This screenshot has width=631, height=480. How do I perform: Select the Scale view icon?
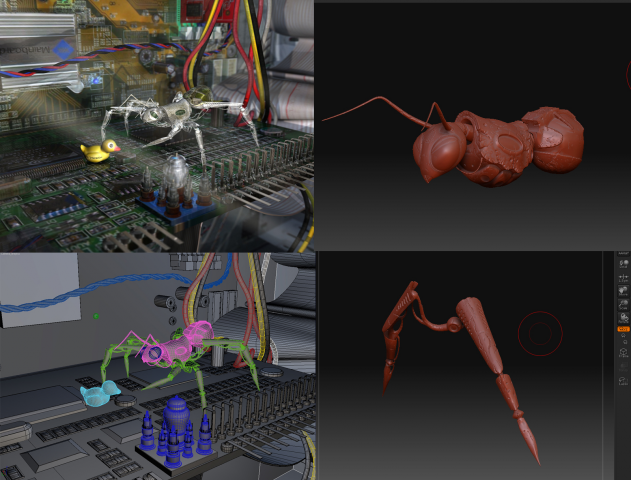point(623,305)
